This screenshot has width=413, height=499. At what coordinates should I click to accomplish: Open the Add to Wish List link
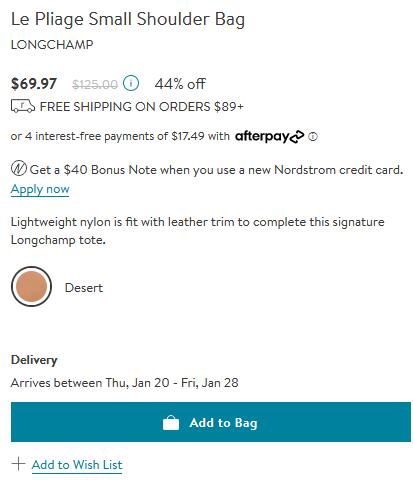pos(77,465)
